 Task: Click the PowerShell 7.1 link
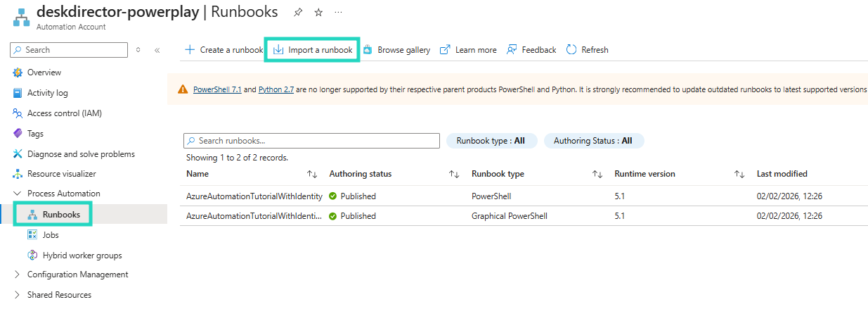coord(217,89)
